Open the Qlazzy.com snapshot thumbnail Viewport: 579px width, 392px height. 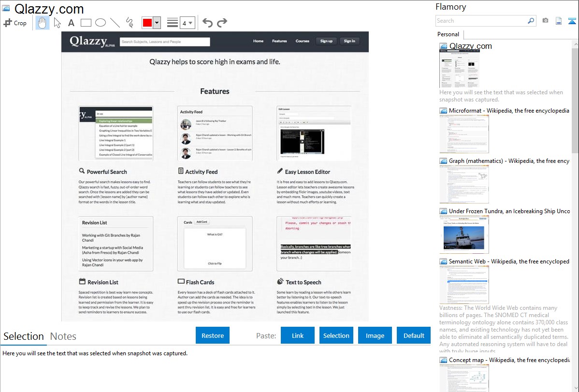tap(460, 69)
